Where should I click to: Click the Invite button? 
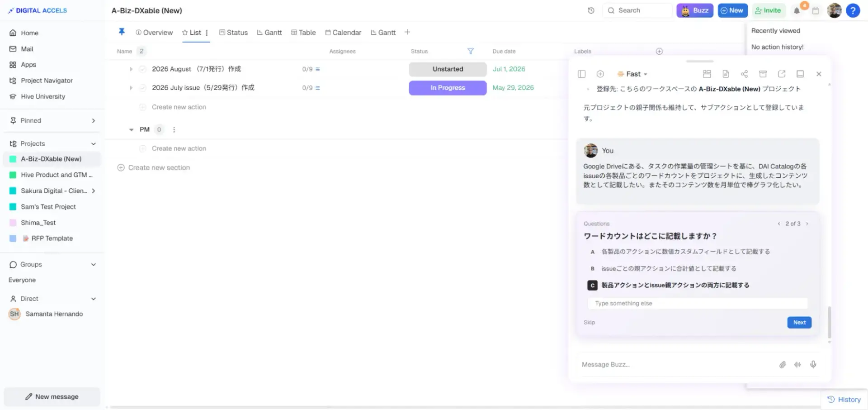pyautogui.click(x=769, y=10)
